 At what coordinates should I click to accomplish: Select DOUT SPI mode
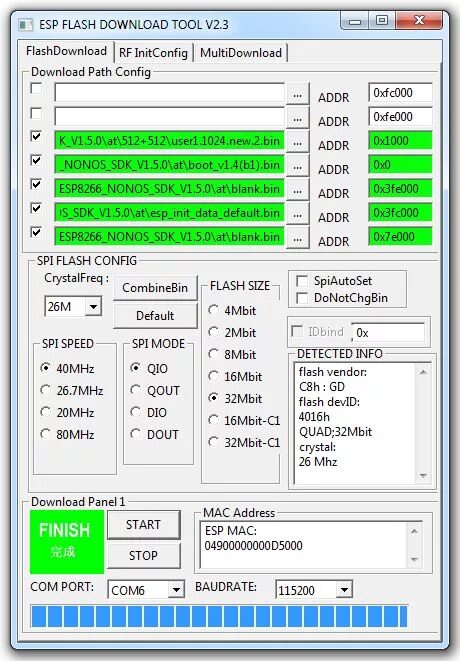pyautogui.click(x=154, y=435)
